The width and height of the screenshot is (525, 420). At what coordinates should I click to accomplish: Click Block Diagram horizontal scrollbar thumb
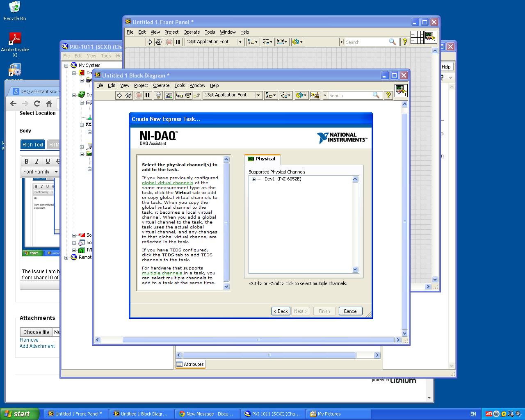coord(258,340)
